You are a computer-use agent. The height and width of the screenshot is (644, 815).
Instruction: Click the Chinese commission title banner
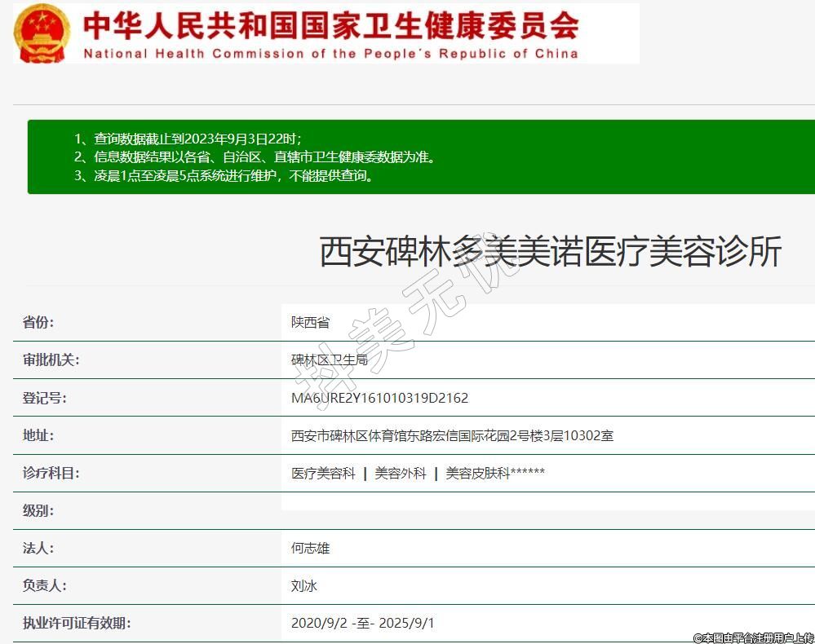pyautogui.click(x=330, y=25)
